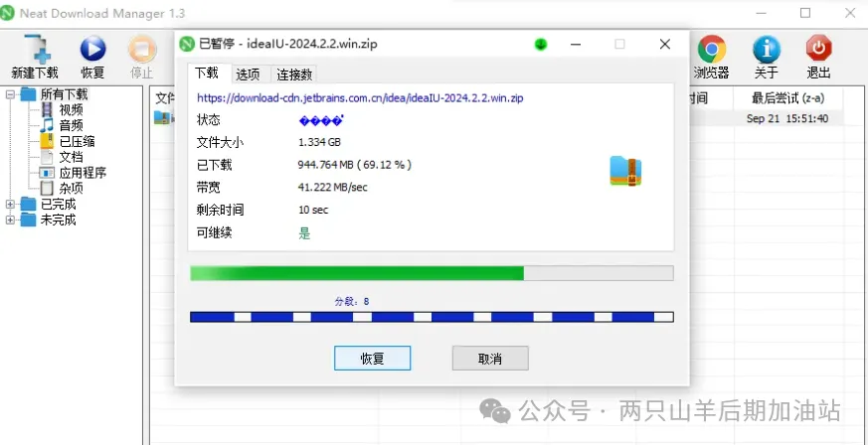Click the file icon in the main window download list row

(162, 117)
